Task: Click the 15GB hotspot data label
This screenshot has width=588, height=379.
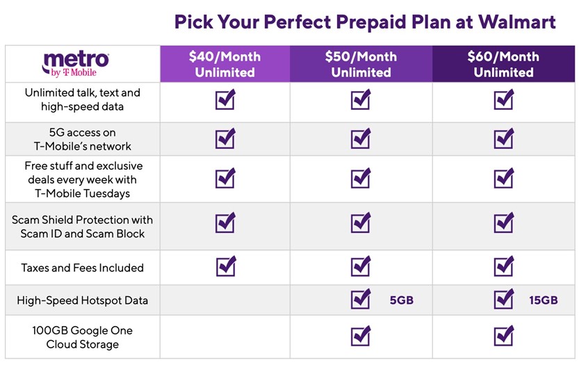Action: pos(544,301)
